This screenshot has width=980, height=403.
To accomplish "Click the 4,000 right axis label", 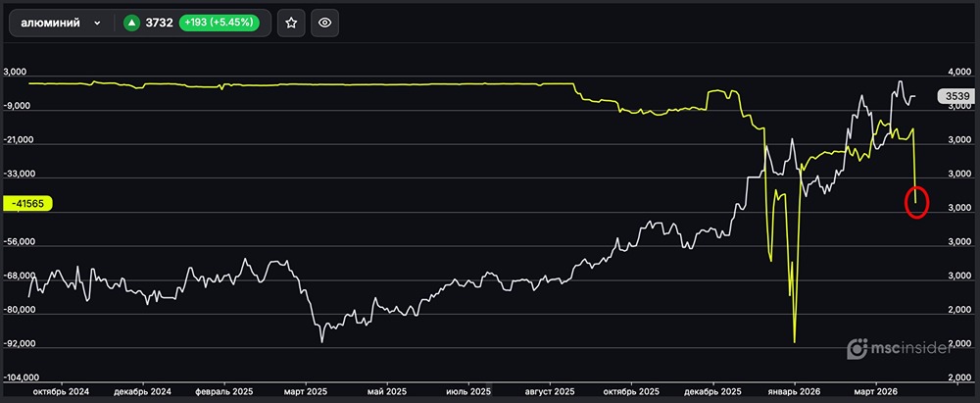I will click(x=957, y=74).
